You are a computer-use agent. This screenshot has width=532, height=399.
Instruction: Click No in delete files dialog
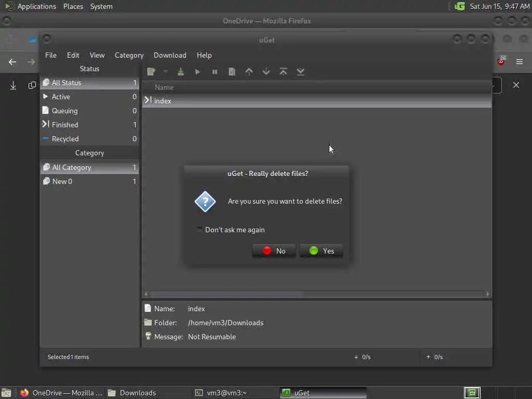274,251
